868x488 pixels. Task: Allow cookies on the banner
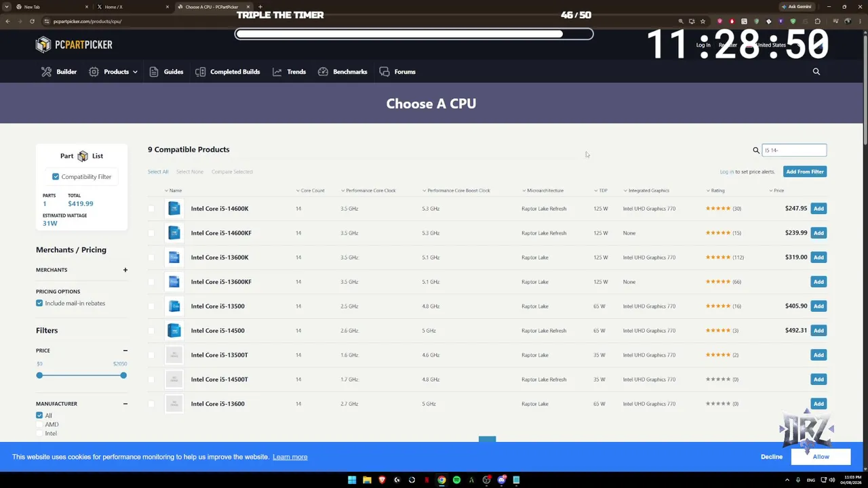[x=821, y=457]
